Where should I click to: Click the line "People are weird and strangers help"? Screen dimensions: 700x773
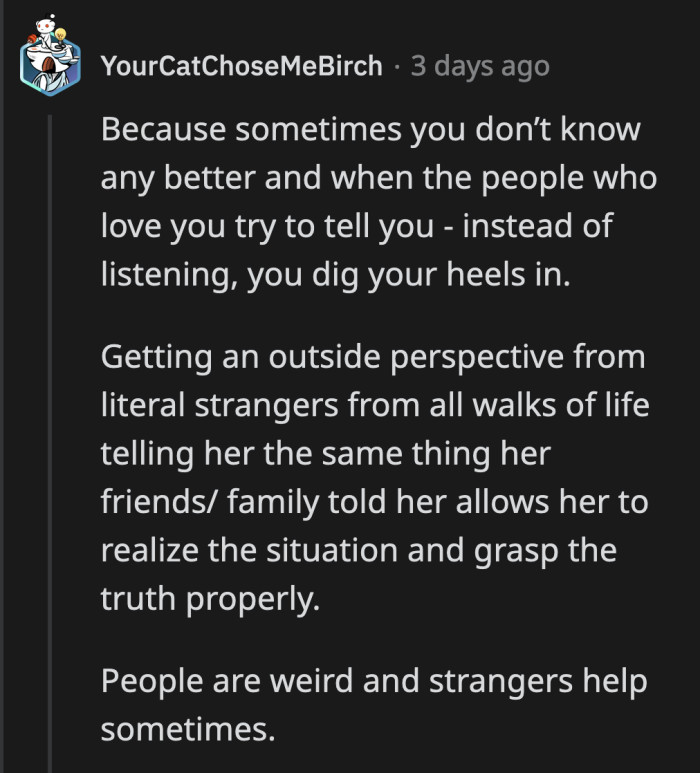[x=374, y=681]
